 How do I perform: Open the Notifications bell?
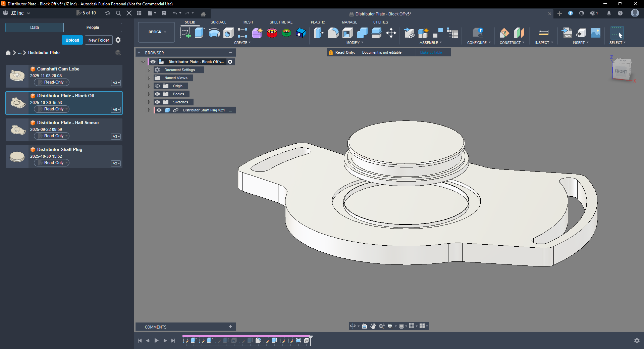(609, 13)
